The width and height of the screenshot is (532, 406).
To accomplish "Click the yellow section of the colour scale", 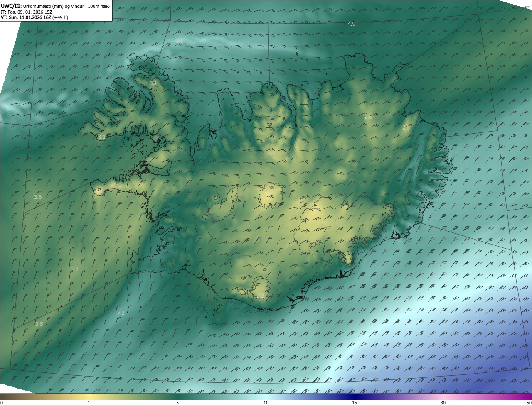I will [89, 397].
